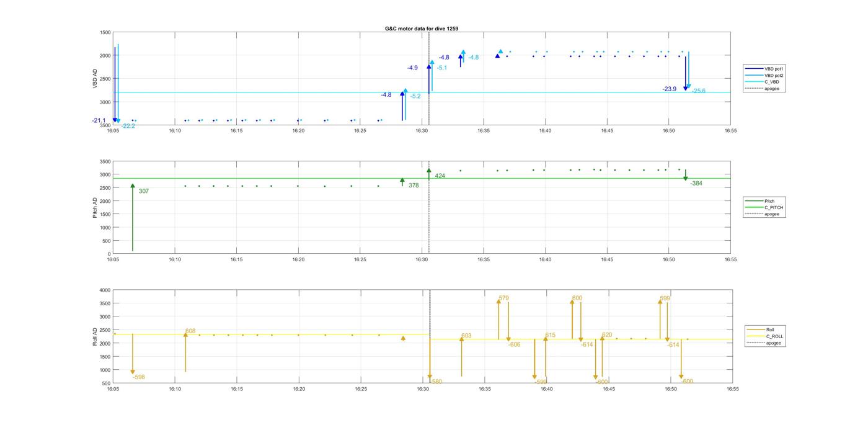Click the '4000' tick on Roll axis
The width and height of the screenshot is (868, 430).
coord(105,290)
